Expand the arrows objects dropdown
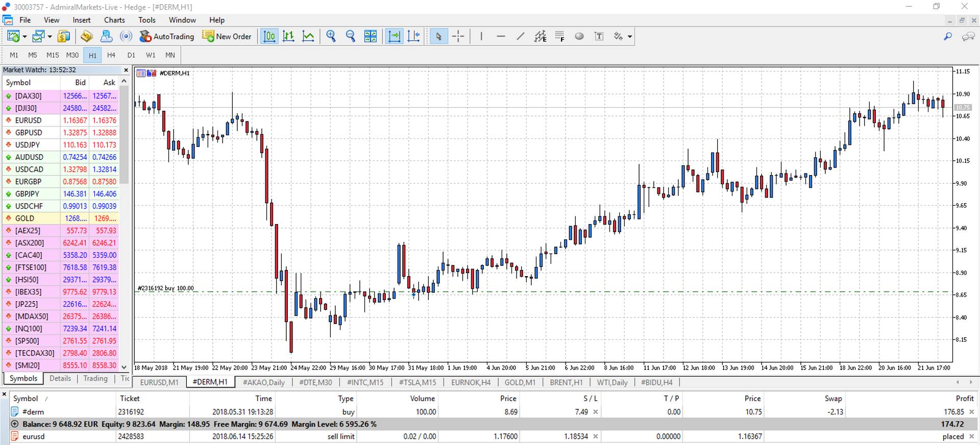This screenshot has width=980, height=445. coord(630,37)
